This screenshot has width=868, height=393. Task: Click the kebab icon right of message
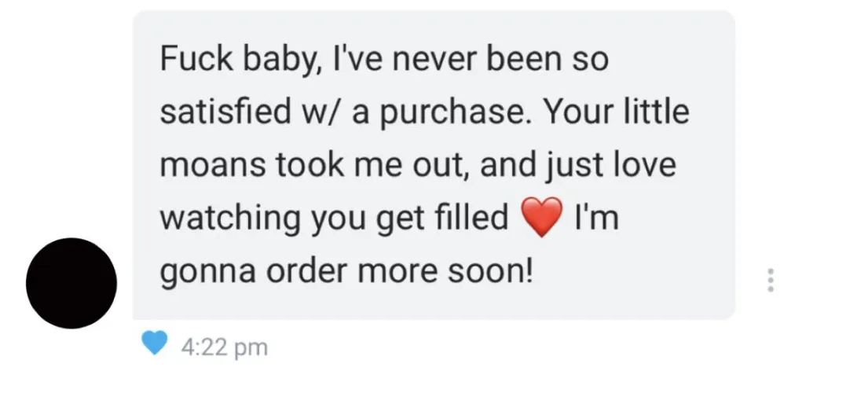pos(770,280)
